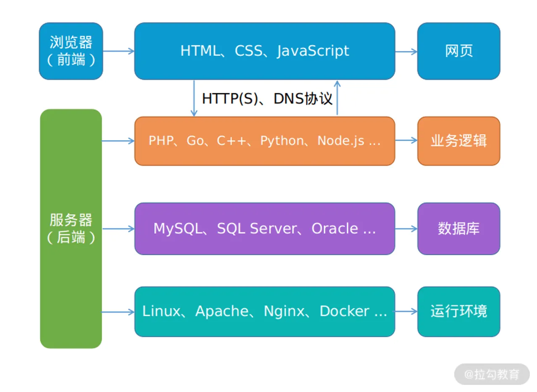Click the upward arrow right of DNS协议 label

click(337, 98)
